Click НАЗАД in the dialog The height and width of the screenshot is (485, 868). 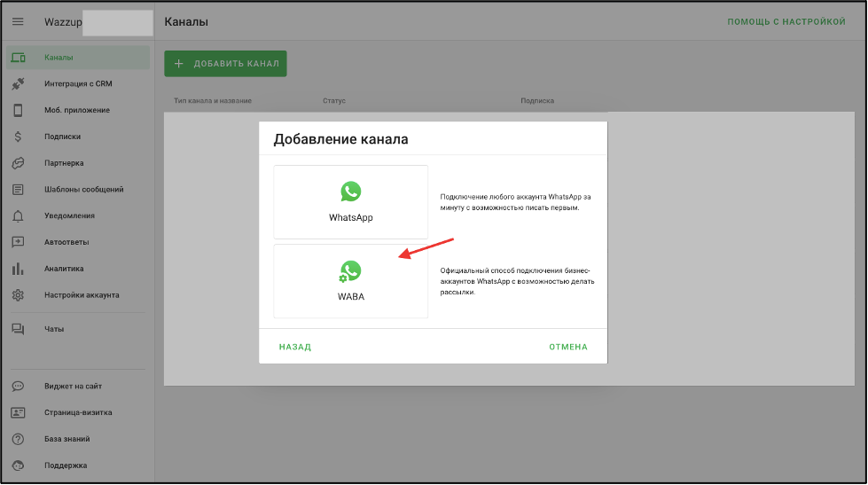(x=295, y=347)
